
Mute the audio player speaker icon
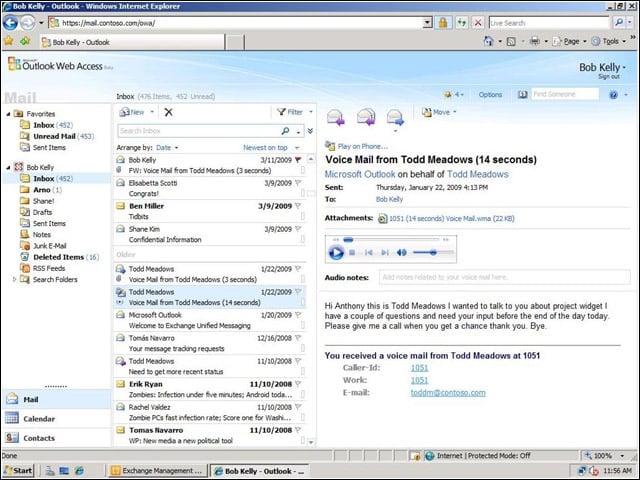402,253
